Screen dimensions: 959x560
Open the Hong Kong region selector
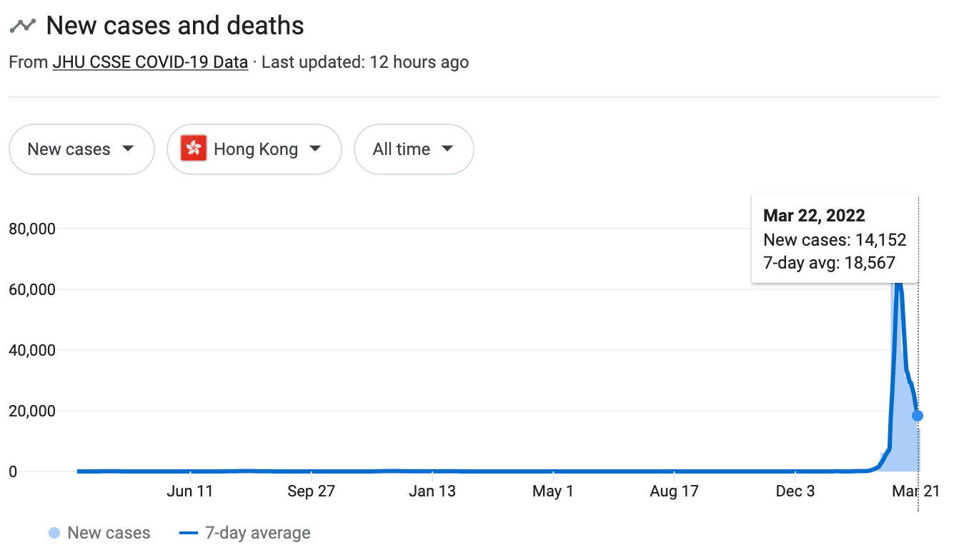coord(254,149)
